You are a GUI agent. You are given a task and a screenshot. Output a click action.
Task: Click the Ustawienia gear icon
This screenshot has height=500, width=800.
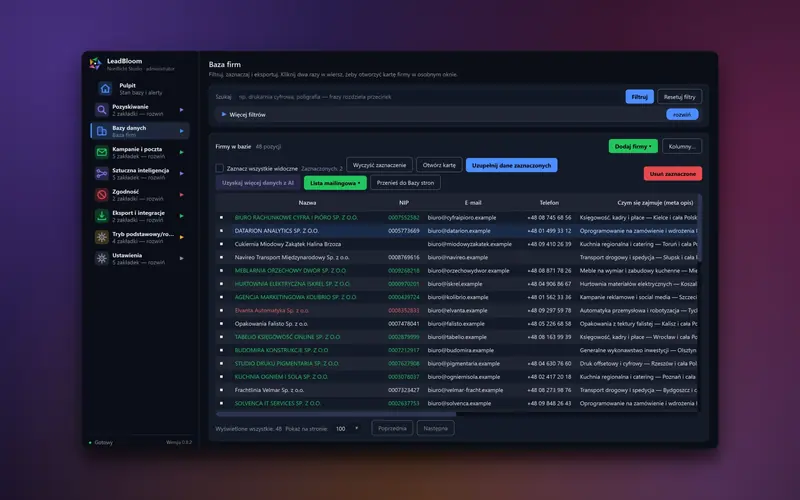102,258
